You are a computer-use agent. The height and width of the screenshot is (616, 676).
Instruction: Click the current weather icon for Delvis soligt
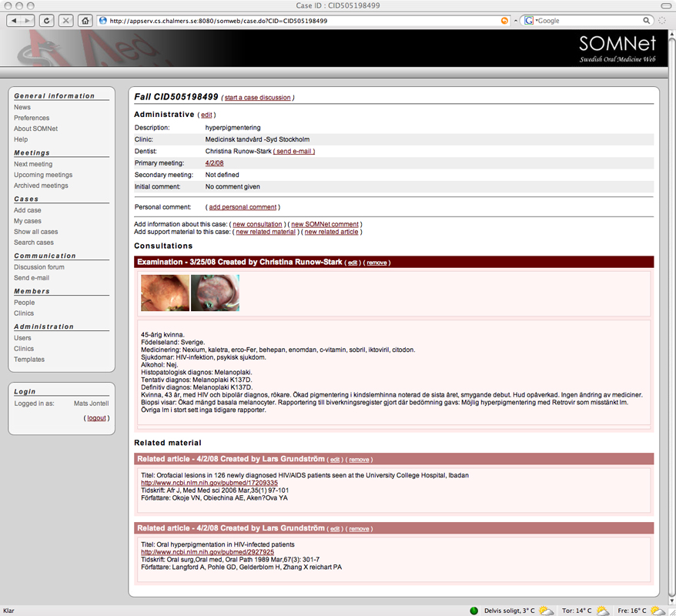[546, 611]
